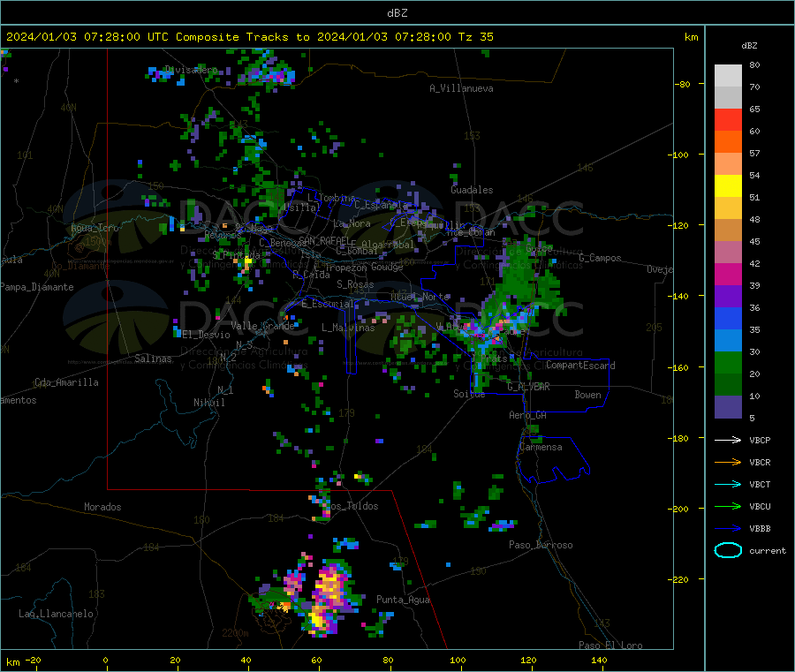Click the yellow echo cell near S_Pineda

click(x=248, y=262)
